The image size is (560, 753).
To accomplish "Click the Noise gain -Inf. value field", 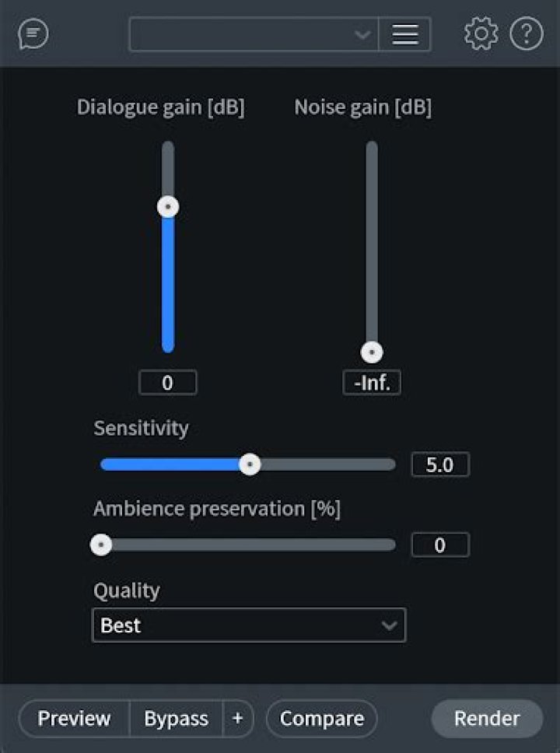I will tap(373, 383).
